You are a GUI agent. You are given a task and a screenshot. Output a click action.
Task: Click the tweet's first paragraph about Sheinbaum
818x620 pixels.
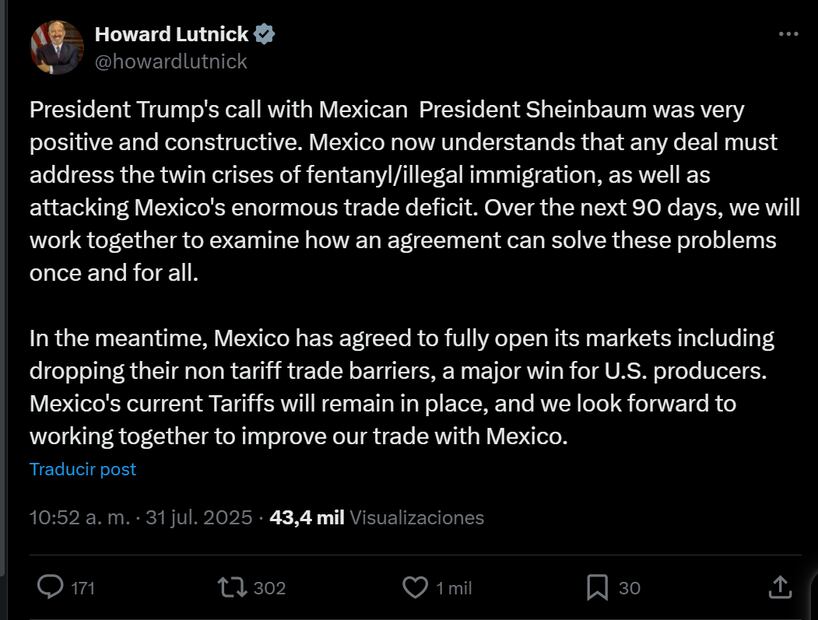(400, 190)
